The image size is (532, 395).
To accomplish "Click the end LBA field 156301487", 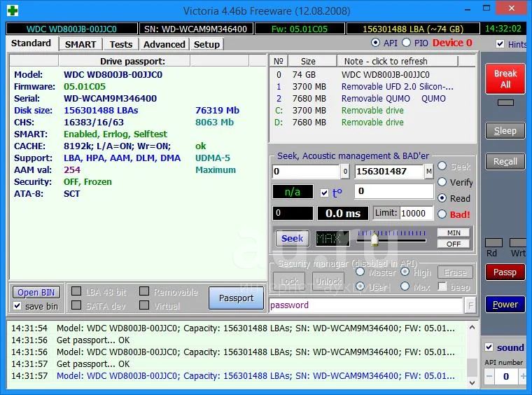I will pos(389,172).
